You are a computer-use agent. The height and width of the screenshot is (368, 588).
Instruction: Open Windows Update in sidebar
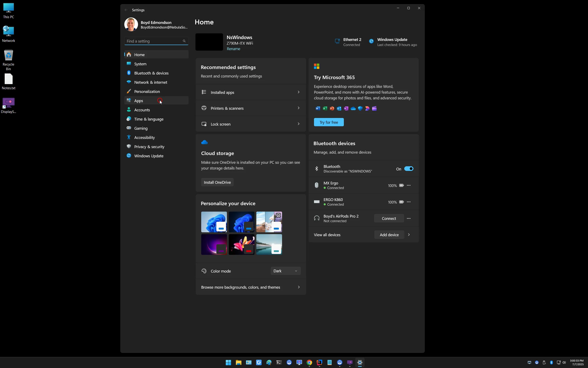coord(156,156)
